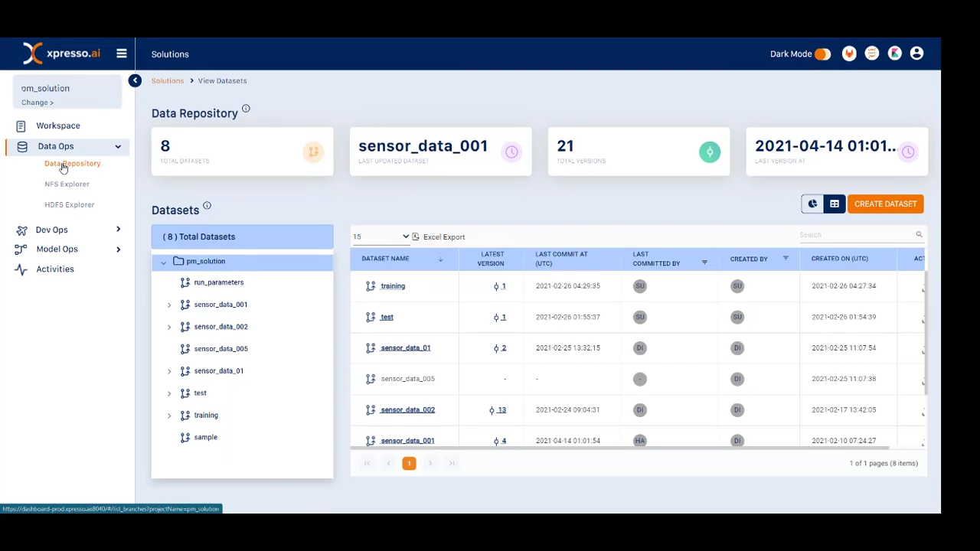Open the user profile icon
980x551 pixels.
tap(916, 54)
